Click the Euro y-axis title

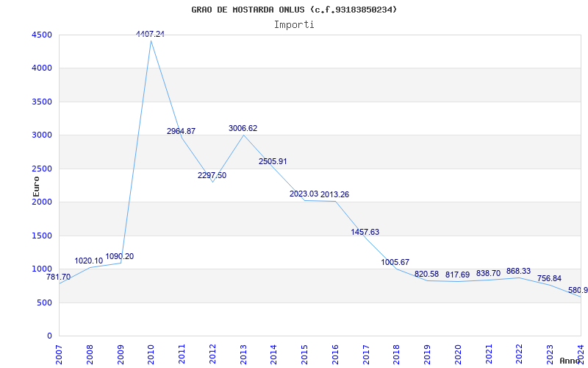(x=36, y=187)
